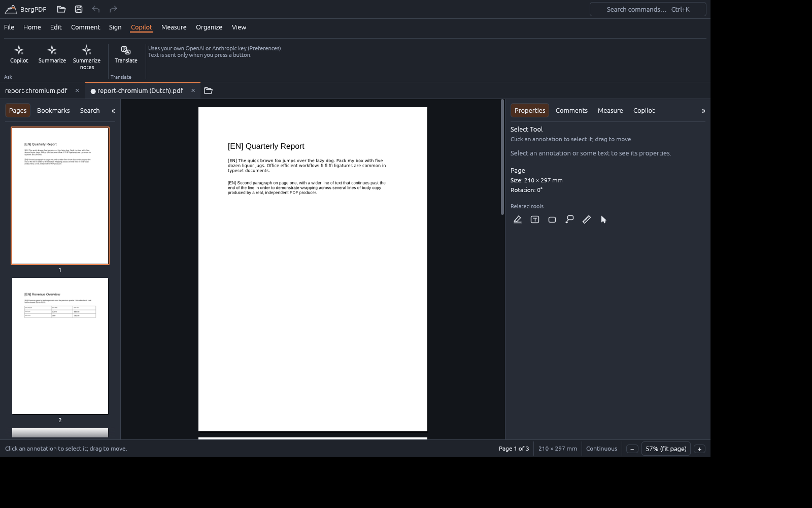Redo the last undone action
Screen dimensions: 812x508
pyautogui.click(x=113, y=9)
